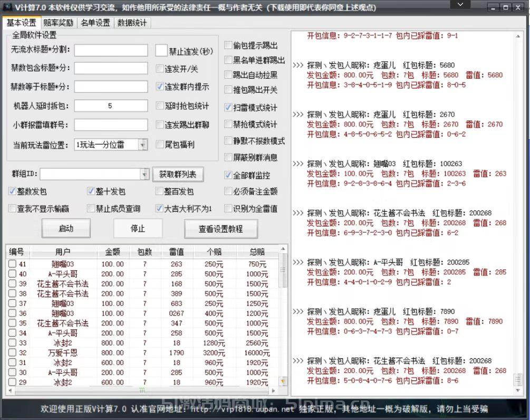Screen dimensions: 530x420
Task: Enable 黑名单进群踢出 checkbox
Action: (x=228, y=60)
